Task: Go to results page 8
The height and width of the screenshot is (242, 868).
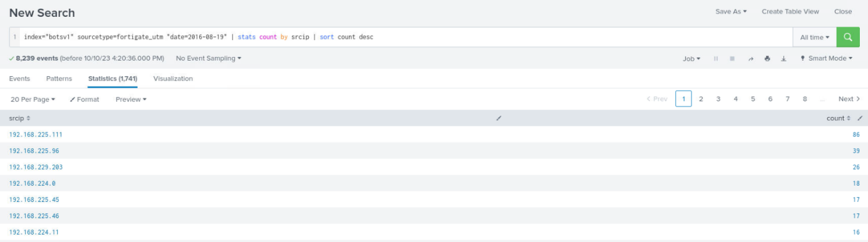Action: (805, 99)
